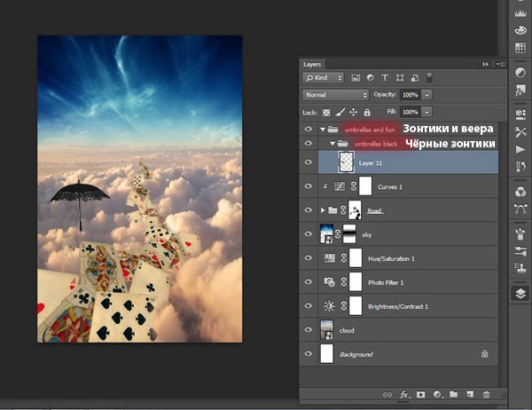Open the Adjustments panel icon
Image resolution: width=532 pixels, height=410 pixels.
[x=520, y=73]
